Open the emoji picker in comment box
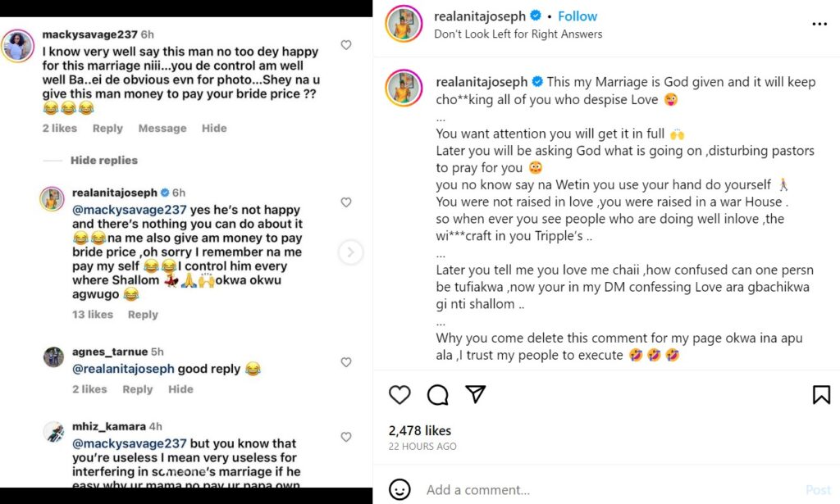 point(399,490)
